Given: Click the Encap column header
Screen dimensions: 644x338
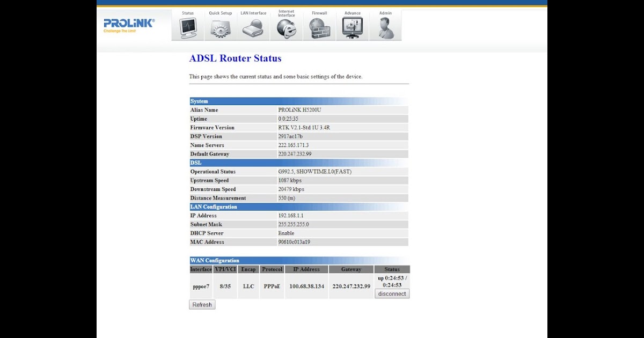Looking at the screenshot, I should tap(248, 269).
